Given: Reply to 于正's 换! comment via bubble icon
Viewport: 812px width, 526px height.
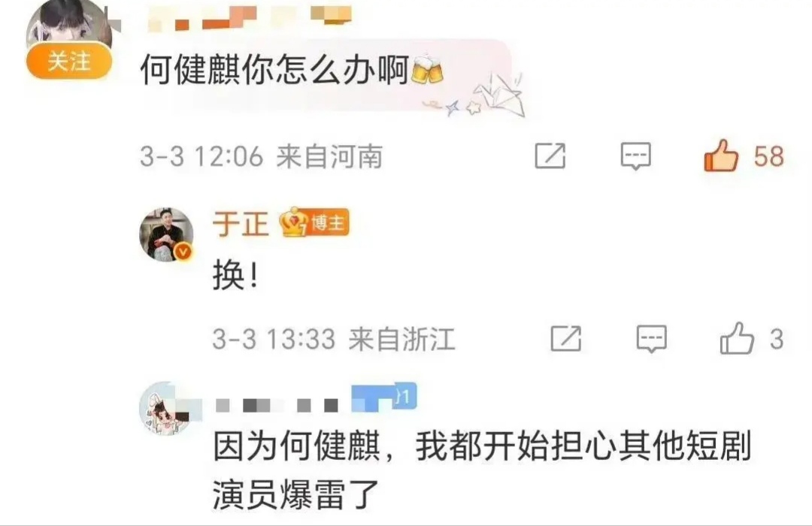Looking at the screenshot, I should (x=651, y=339).
